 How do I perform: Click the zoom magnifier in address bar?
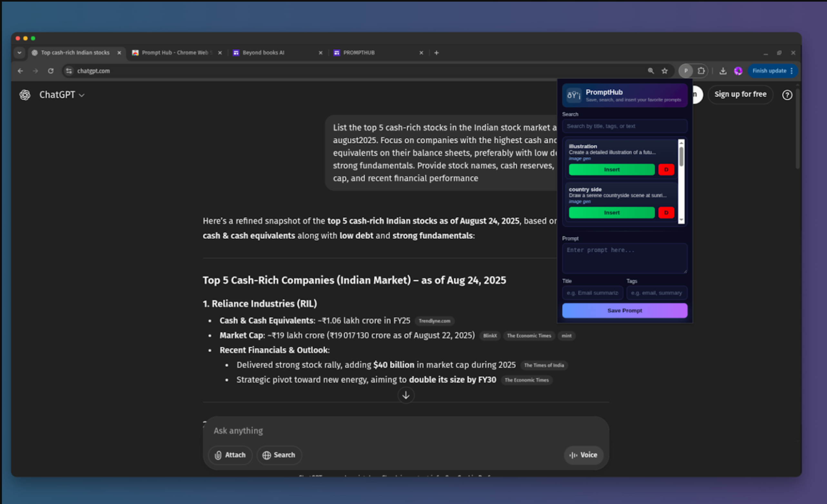(x=651, y=71)
